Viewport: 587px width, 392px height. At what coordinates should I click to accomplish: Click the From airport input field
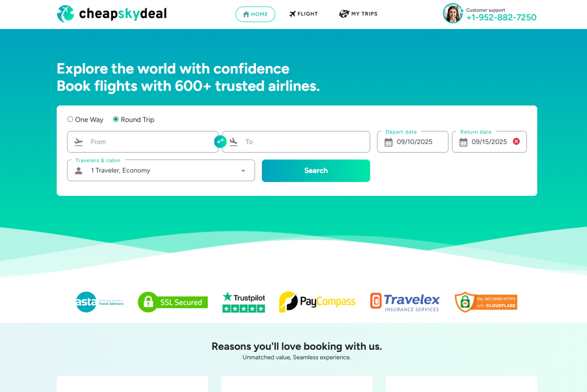pos(143,142)
